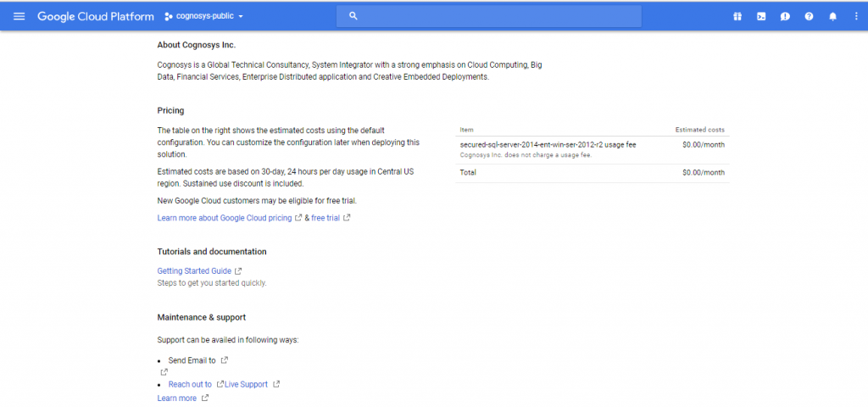Click external-link icon beside Send Email to
This screenshot has width=868, height=407.
pos(225,360)
